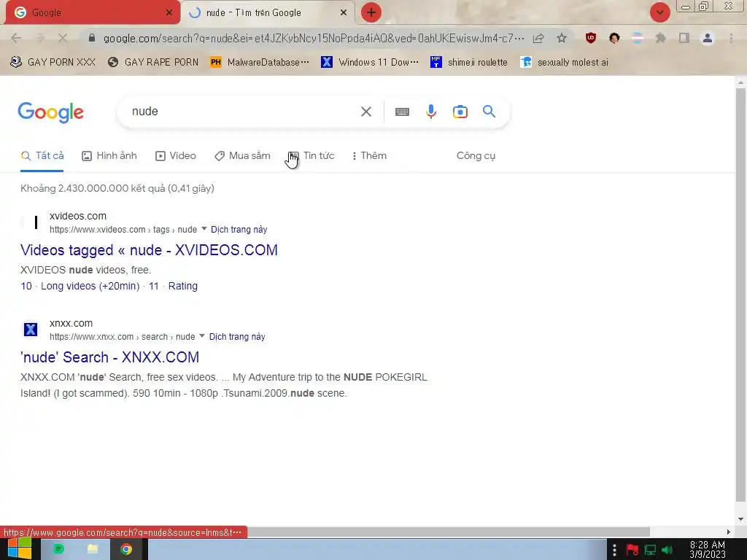Open the Windows 11 Dow… bookmark
The image size is (747, 560).
[x=370, y=63]
